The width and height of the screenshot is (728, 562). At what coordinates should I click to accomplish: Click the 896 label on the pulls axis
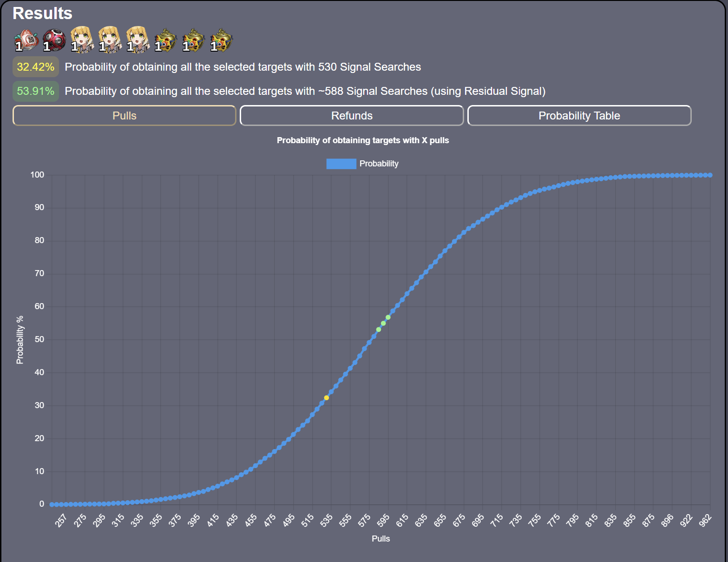click(667, 520)
